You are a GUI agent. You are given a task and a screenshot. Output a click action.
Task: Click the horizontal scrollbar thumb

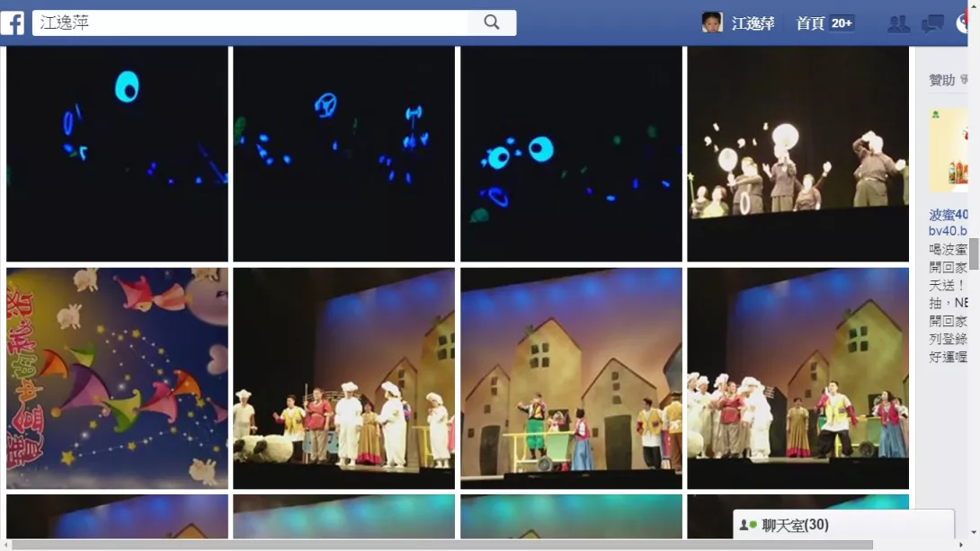coord(442,545)
